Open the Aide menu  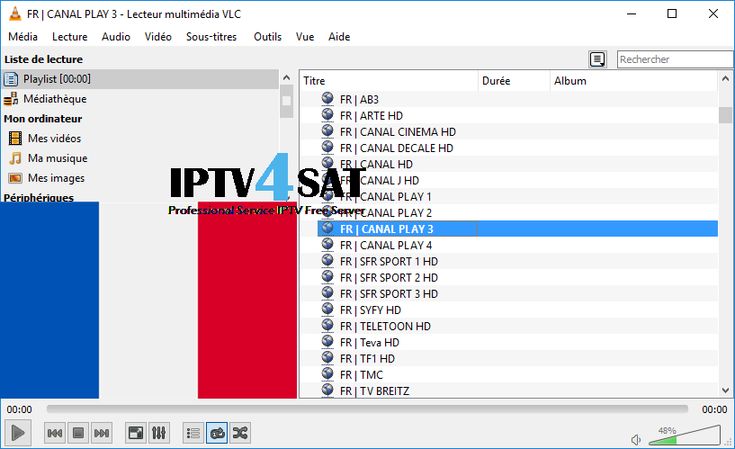tap(339, 37)
